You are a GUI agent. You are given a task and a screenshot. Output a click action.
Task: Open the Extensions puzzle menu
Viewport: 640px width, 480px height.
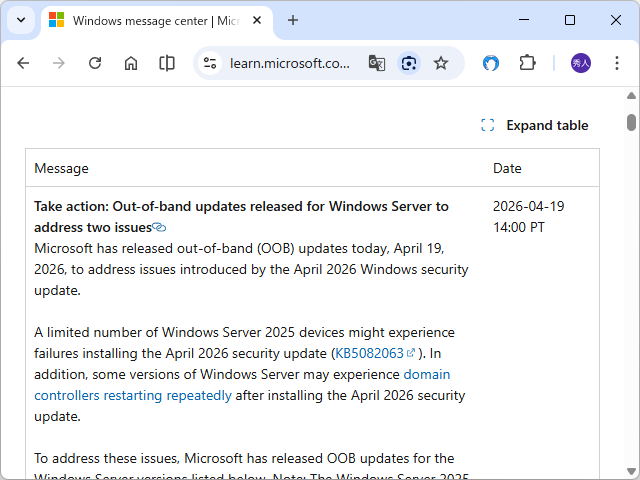[527, 63]
